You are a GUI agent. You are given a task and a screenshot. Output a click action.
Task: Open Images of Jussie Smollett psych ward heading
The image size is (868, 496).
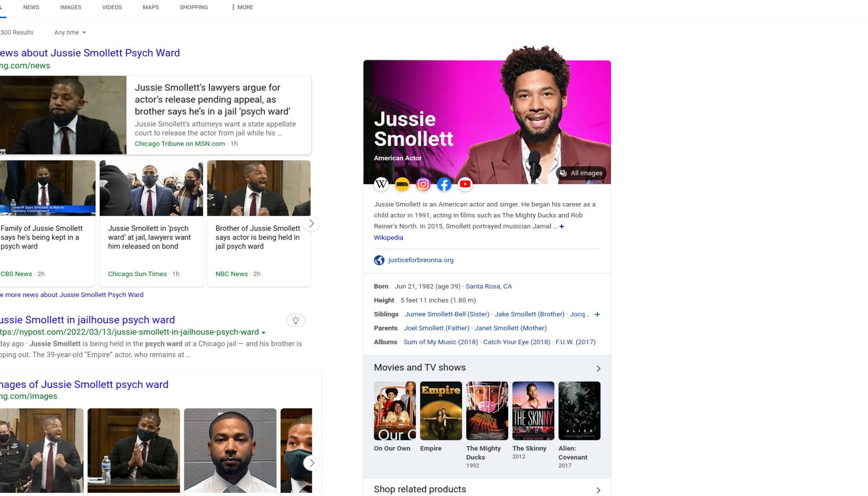[84, 384]
